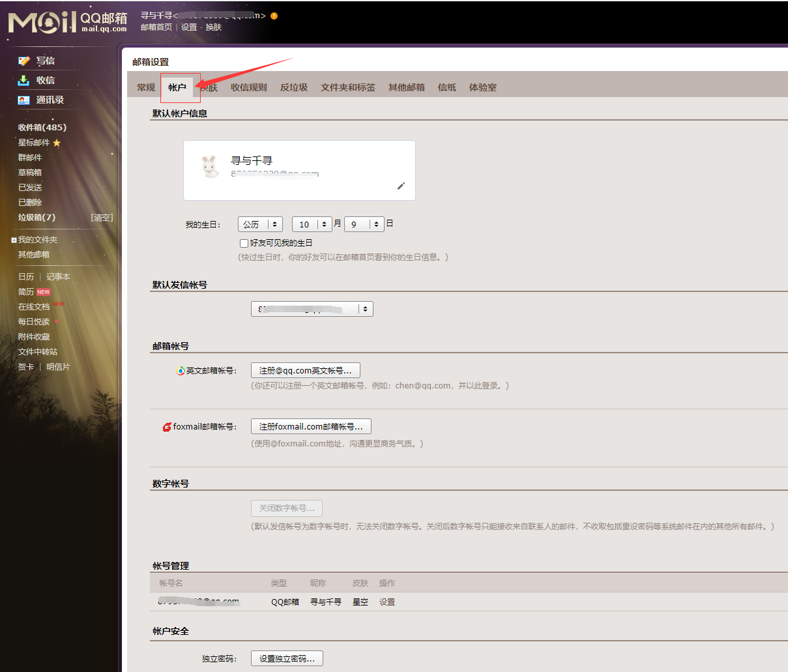Click the disabled 关闭数字帐号 button
788x672 pixels.
(287, 508)
